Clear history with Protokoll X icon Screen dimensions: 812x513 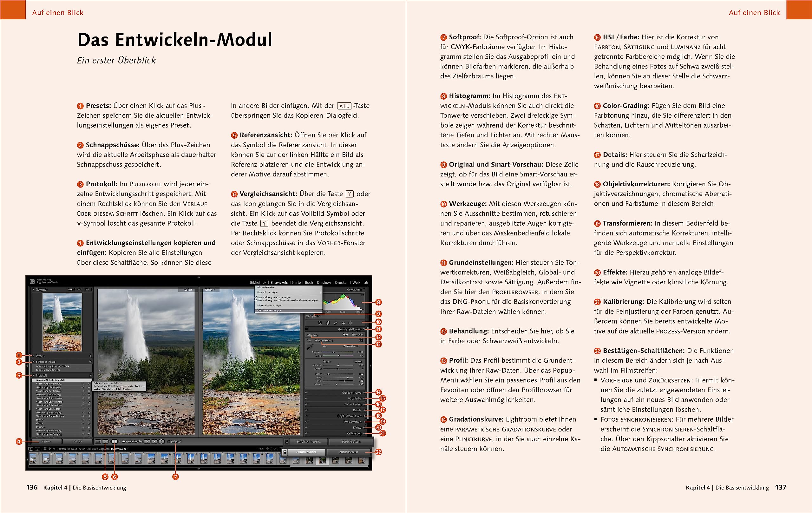tap(90, 375)
